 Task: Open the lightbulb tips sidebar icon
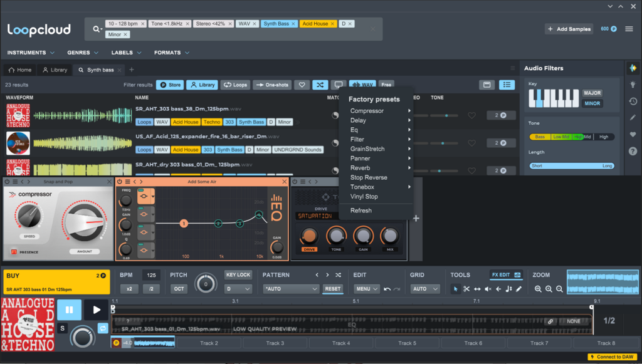[x=633, y=85]
